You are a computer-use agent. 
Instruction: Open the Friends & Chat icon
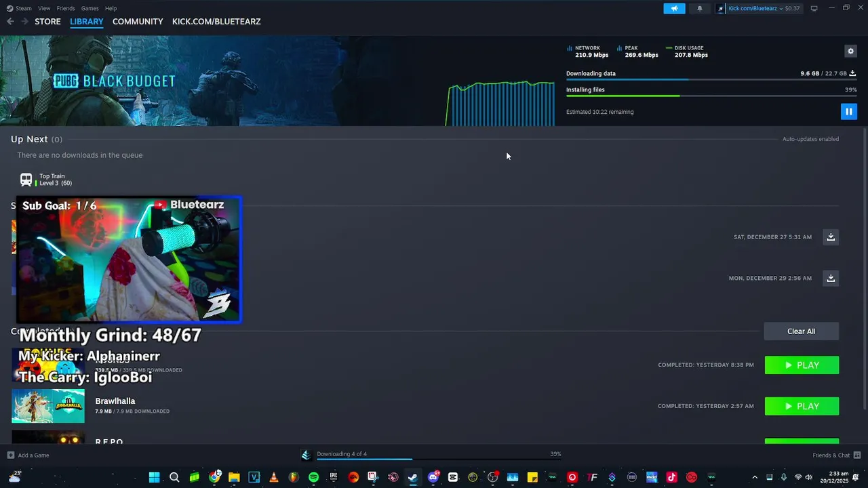tap(857, 455)
